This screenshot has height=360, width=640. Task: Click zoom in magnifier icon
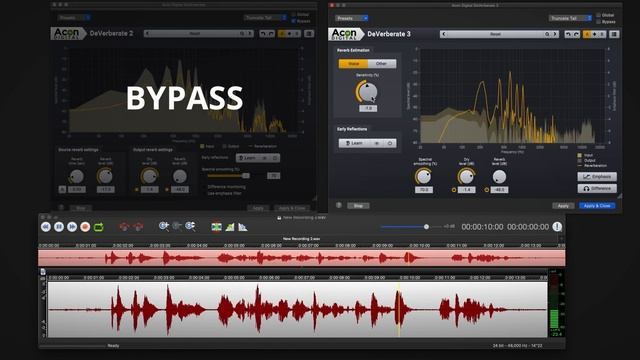[x=164, y=227]
